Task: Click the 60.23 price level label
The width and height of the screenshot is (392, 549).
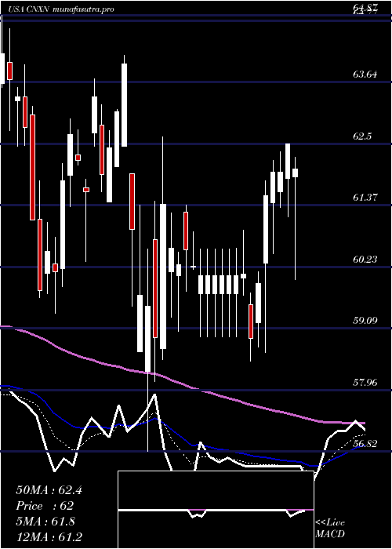Action: point(365,260)
